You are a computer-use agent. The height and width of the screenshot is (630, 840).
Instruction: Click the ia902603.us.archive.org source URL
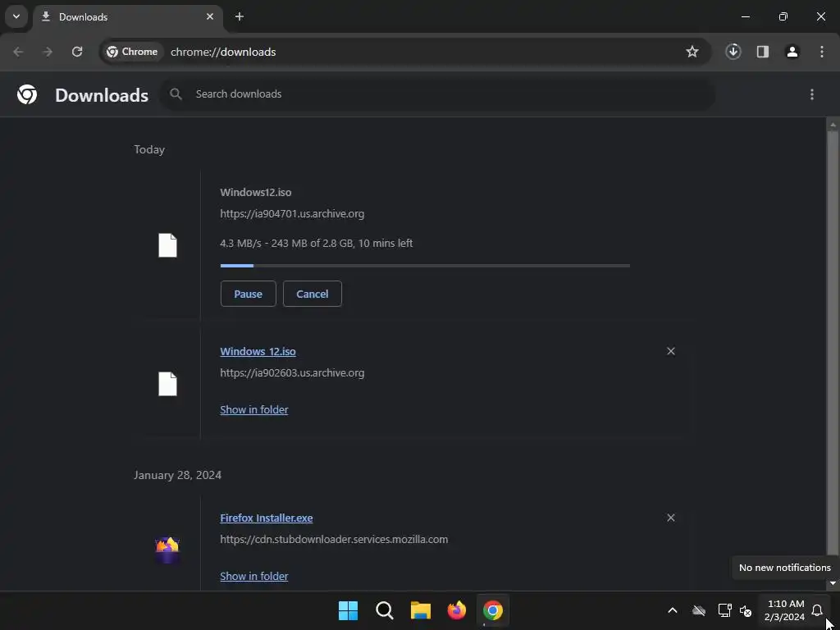click(x=292, y=373)
